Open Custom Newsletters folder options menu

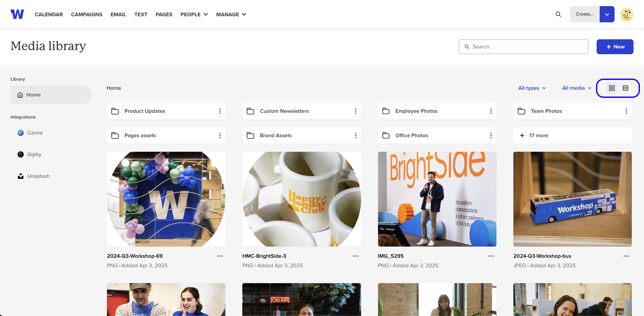coord(355,111)
